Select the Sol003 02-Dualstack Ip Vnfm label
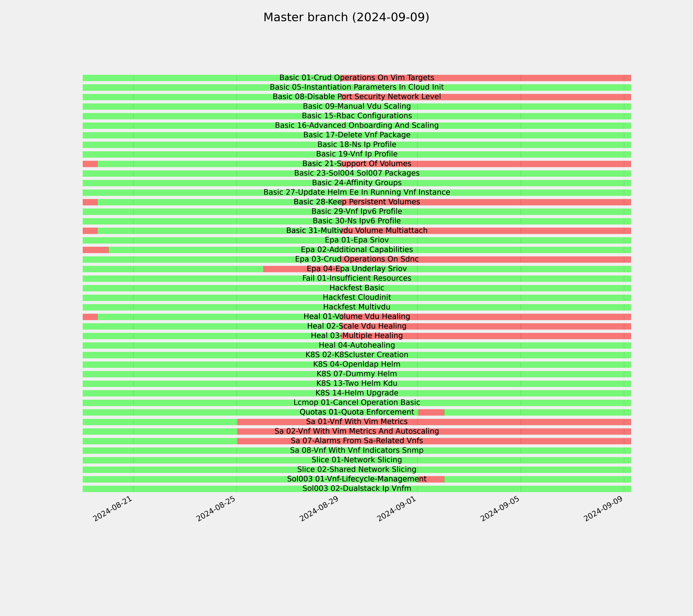693x616 pixels. tap(357, 489)
